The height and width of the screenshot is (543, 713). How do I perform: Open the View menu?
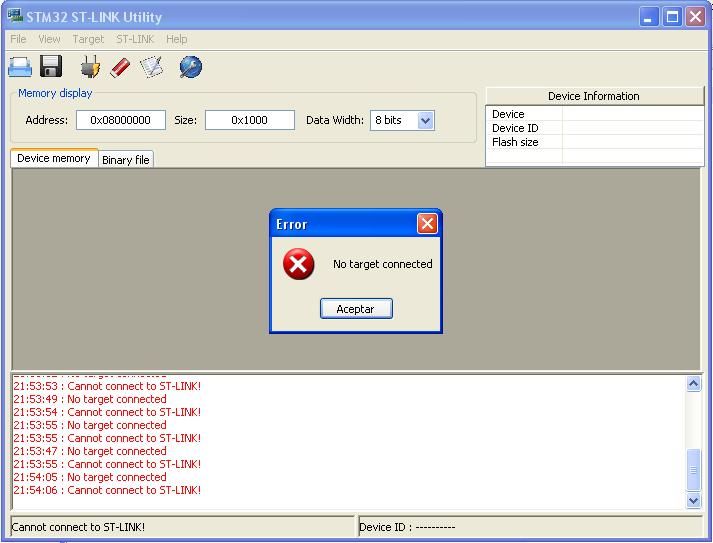pos(49,39)
